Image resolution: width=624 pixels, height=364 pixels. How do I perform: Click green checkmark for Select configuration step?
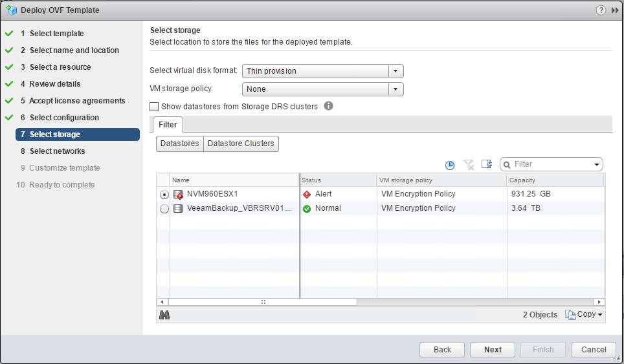tap(9, 117)
